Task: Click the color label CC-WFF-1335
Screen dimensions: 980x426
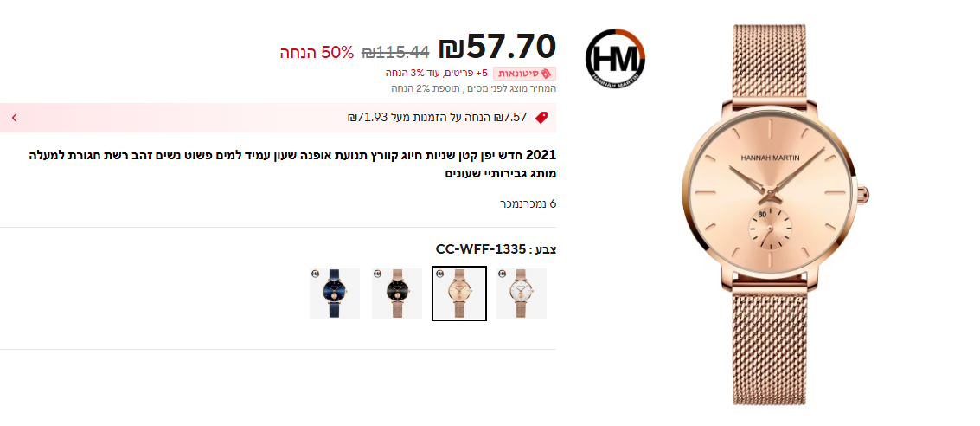Action: coord(496,249)
